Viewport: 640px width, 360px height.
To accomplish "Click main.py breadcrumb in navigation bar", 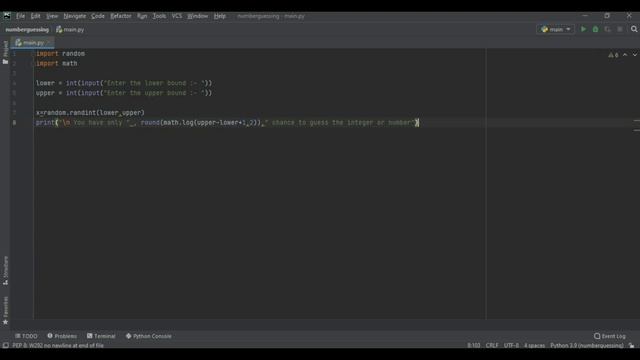I will point(70,29).
